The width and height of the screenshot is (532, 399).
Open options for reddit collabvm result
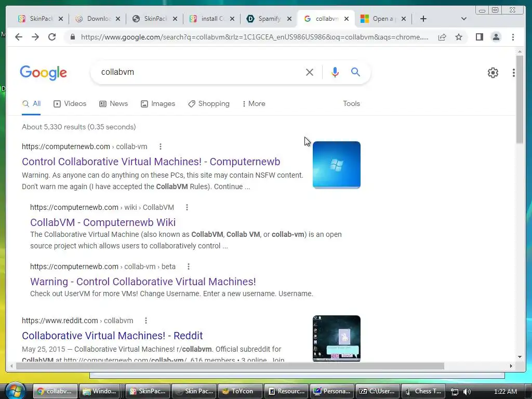tap(146, 321)
